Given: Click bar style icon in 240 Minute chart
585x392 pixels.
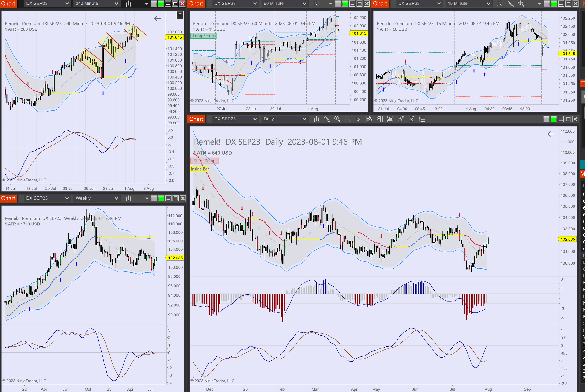Looking at the screenshot, I should [x=128, y=4].
